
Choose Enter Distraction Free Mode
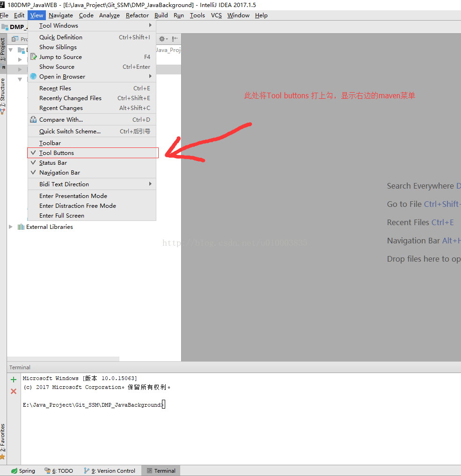[92, 206]
